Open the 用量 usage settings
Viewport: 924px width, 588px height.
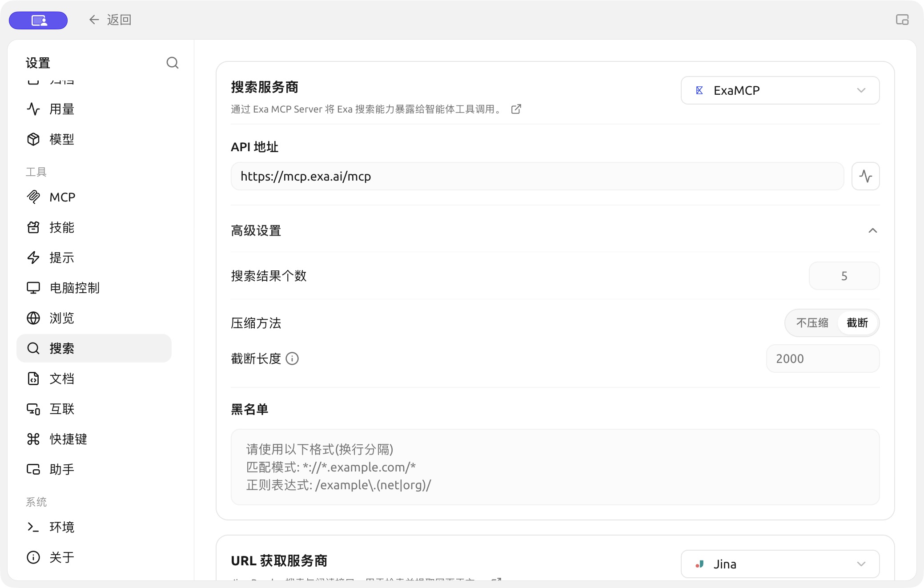[94, 109]
